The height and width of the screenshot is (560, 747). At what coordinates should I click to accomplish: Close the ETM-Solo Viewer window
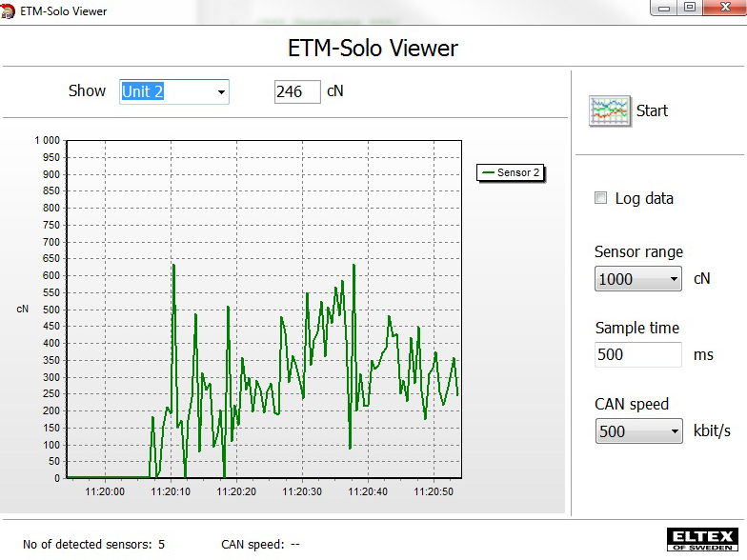(x=724, y=8)
